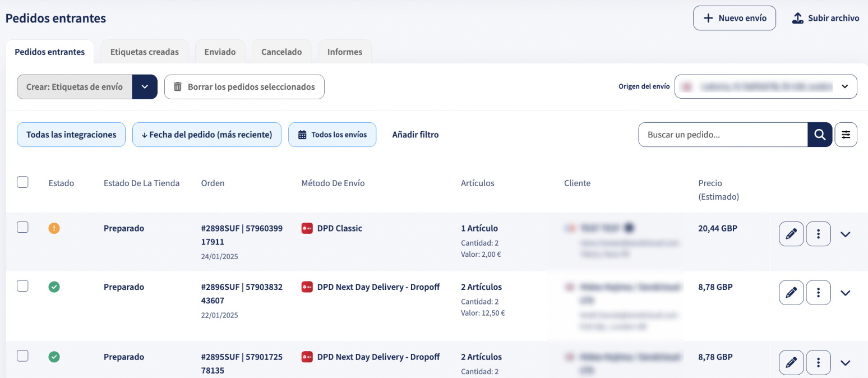Select the checkbox for order #2895SUF
Viewport: 868px width, 378px height.
click(x=22, y=356)
